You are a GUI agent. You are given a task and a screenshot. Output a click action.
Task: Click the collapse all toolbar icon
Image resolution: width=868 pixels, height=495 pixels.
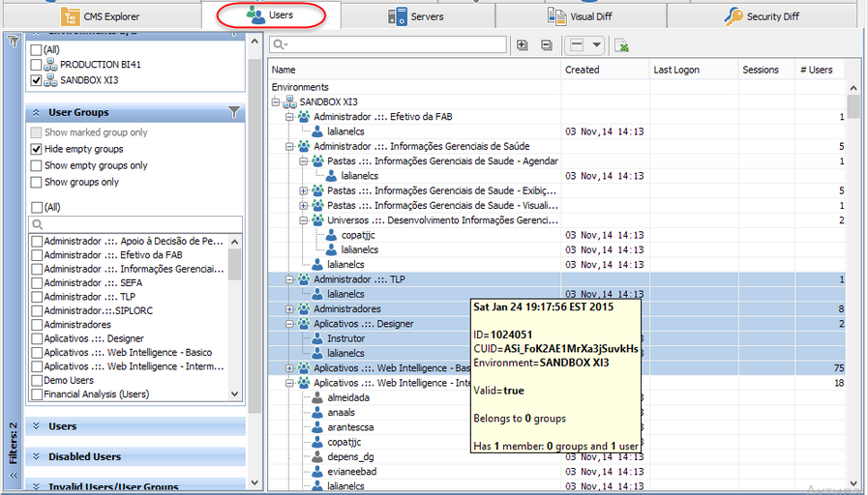[x=547, y=45]
